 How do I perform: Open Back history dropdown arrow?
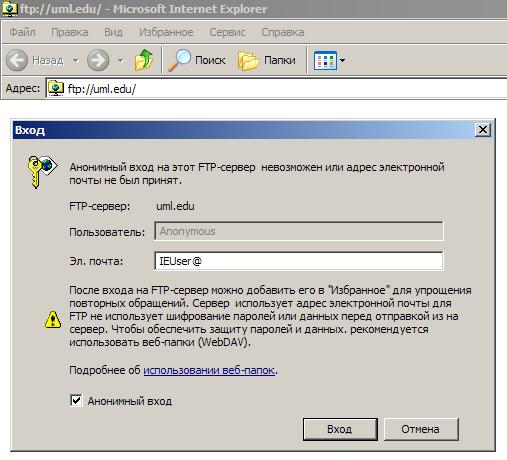point(76,61)
